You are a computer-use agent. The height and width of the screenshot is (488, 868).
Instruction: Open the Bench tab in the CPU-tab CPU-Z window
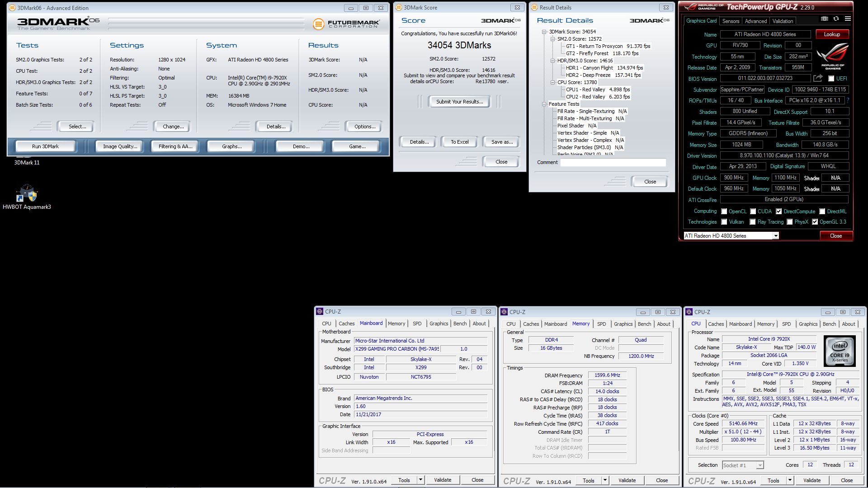(x=829, y=324)
